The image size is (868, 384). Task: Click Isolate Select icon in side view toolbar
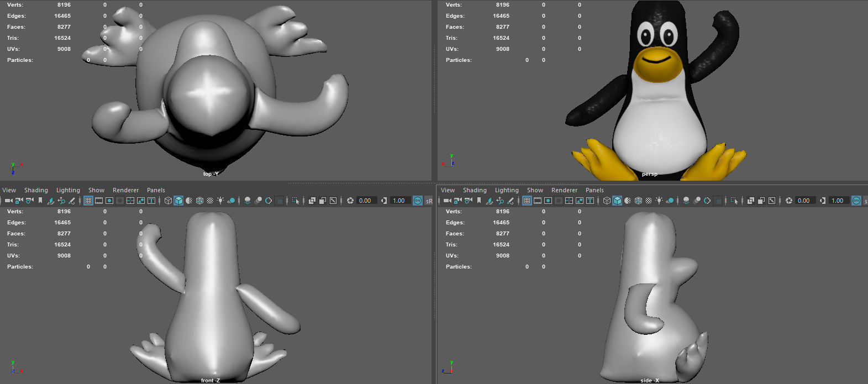click(734, 201)
